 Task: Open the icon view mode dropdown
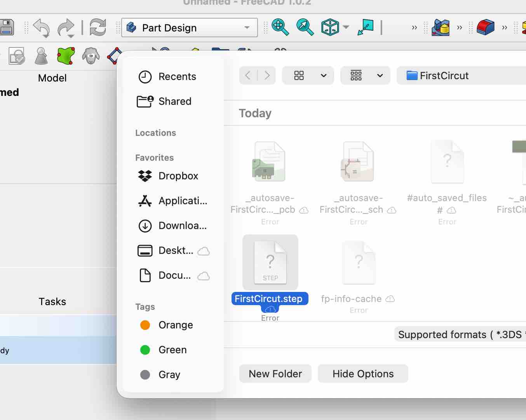(308, 75)
